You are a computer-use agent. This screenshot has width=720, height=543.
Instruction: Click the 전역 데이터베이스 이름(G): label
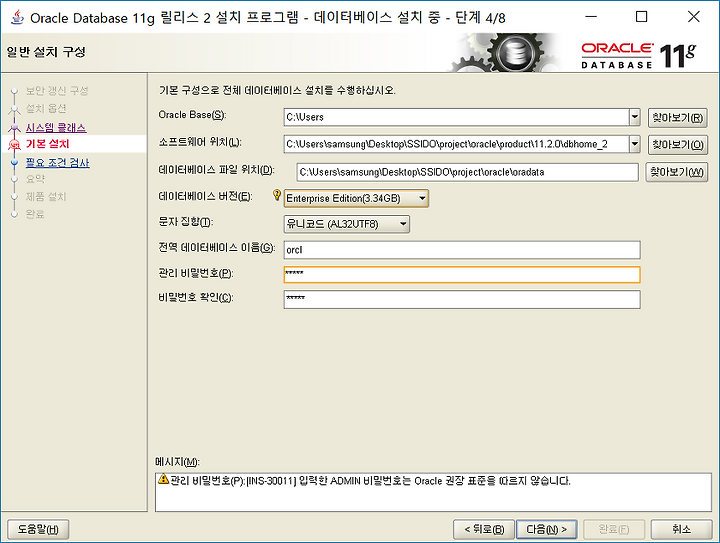pos(217,248)
